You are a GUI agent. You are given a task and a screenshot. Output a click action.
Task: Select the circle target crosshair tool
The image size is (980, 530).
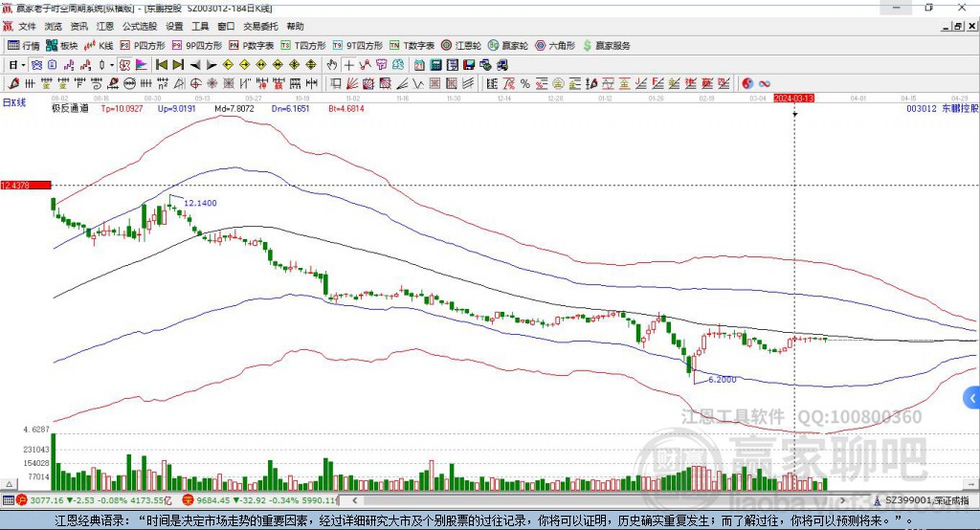pos(195,84)
